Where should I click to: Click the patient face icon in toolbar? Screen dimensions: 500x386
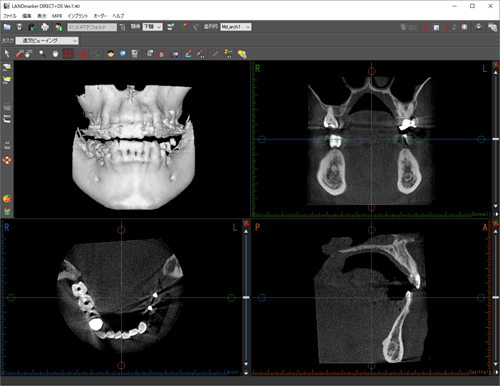(x=111, y=54)
